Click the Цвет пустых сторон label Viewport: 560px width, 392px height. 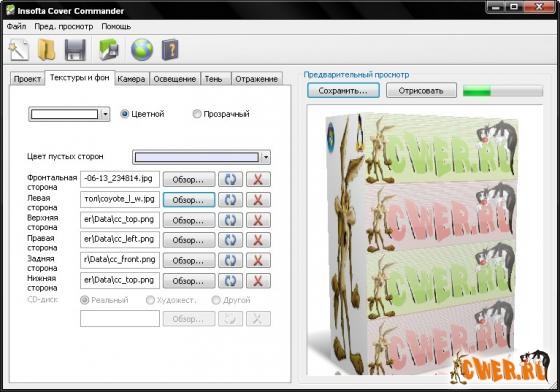click(x=65, y=156)
